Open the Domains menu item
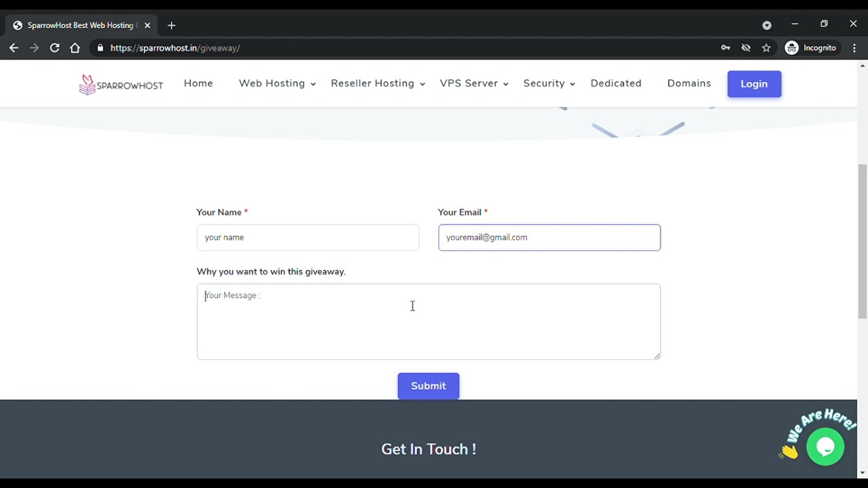868x488 pixels. point(689,83)
